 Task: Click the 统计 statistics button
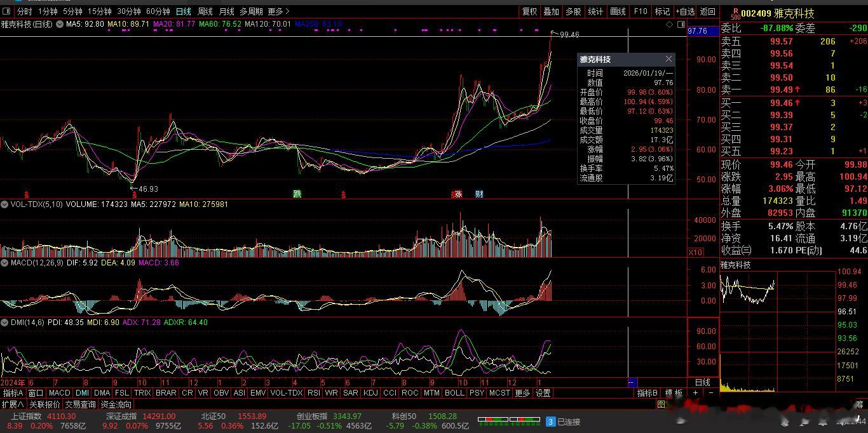pyautogui.click(x=595, y=11)
